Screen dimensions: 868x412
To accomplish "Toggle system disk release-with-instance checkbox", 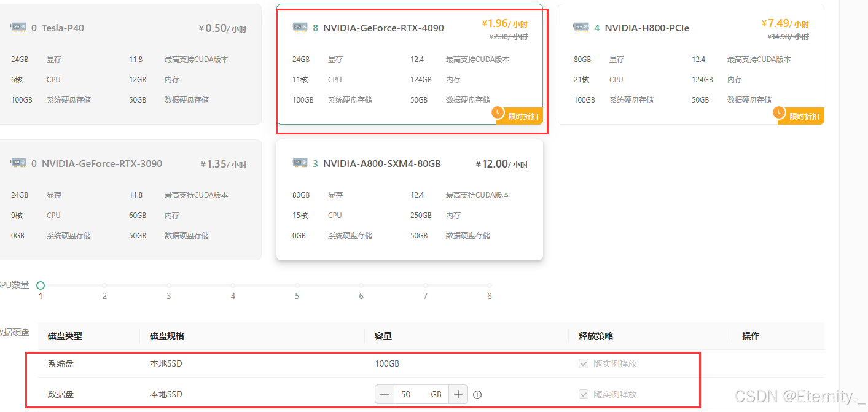I will (584, 363).
